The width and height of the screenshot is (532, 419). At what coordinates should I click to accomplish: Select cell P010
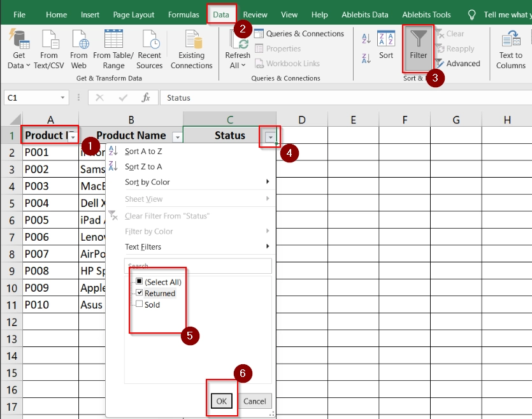(50, 305)
